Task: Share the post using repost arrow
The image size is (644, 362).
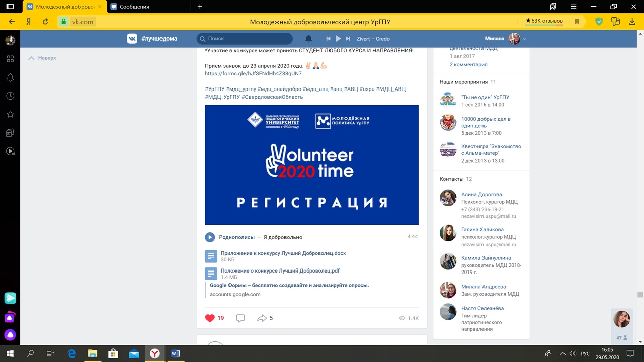Action: click(x=262, y=318)
